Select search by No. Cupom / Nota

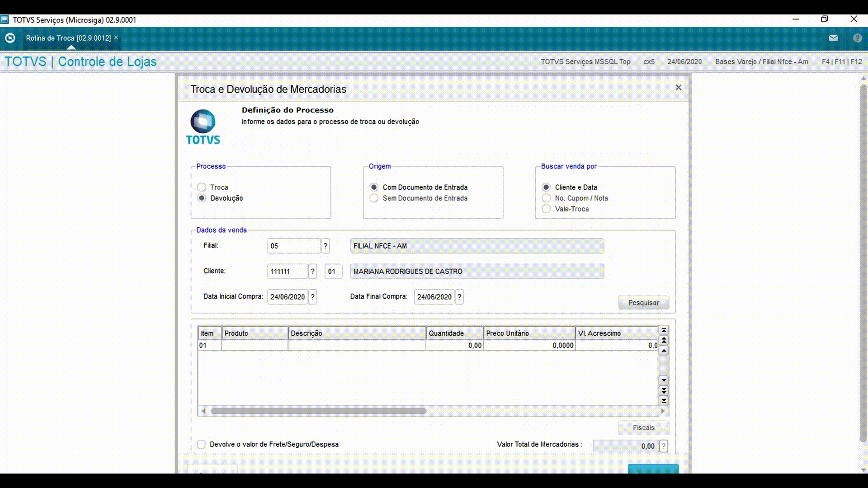pyautogui.click(x=546, y=198)
